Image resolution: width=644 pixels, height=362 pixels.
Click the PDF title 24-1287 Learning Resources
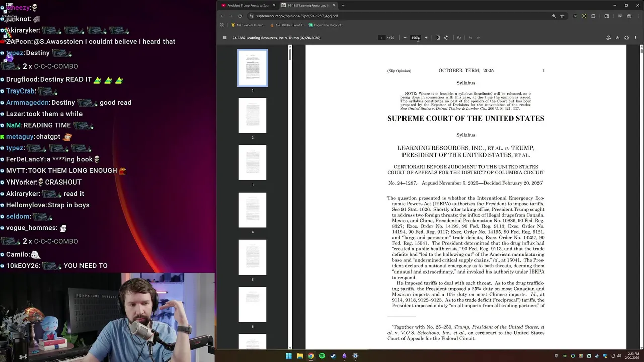[276, 38]
